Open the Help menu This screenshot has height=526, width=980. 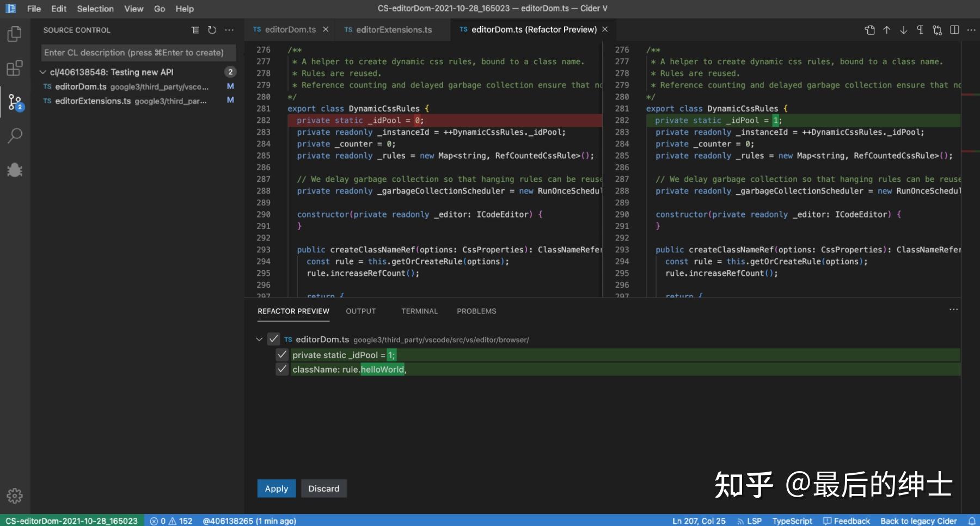pos(185,9)
